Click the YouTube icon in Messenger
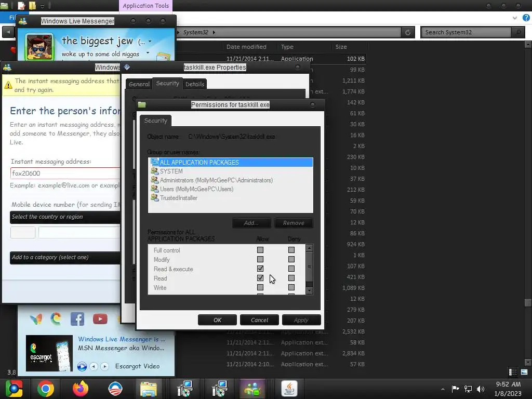 tap(100, 319)
